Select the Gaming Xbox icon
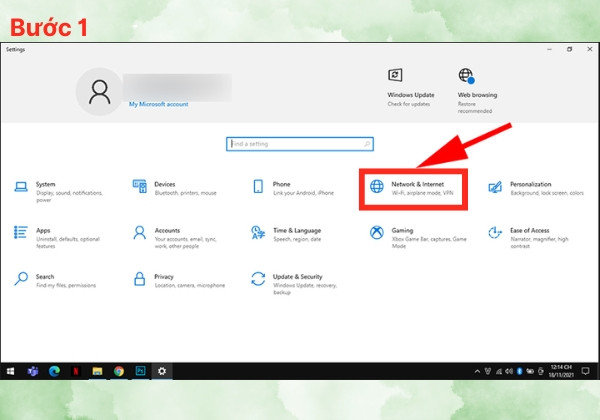Viewport: 600px width, 420px height. coord(377,233)
